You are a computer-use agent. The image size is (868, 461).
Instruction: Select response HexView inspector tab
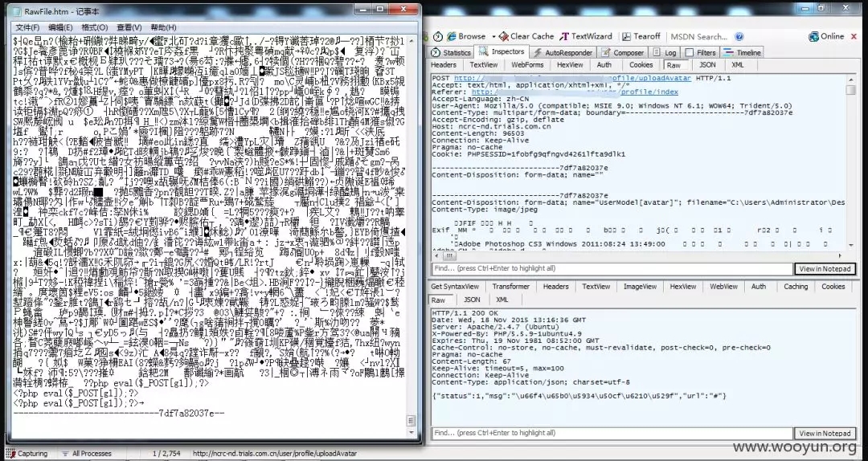(x=682, y=287)
